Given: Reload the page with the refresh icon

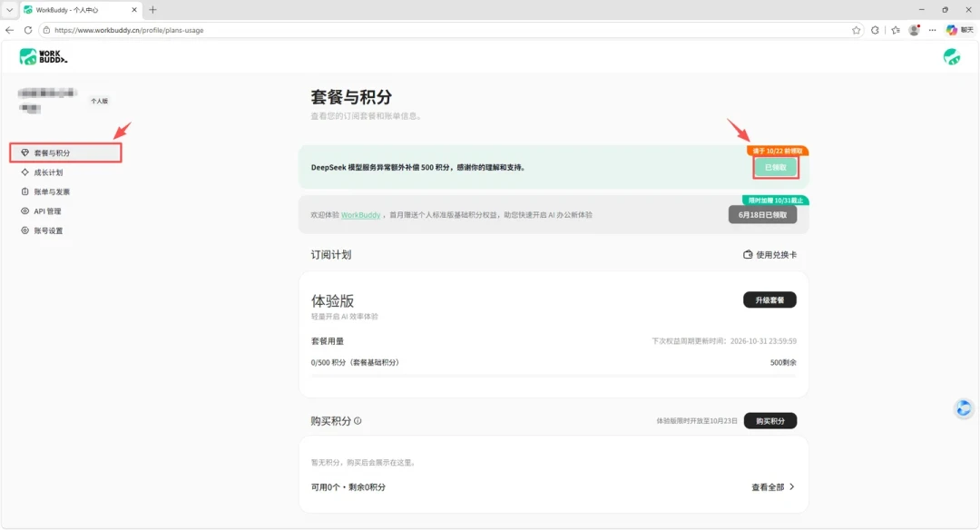Looking at the screenshot, I should tap(28, 30).
